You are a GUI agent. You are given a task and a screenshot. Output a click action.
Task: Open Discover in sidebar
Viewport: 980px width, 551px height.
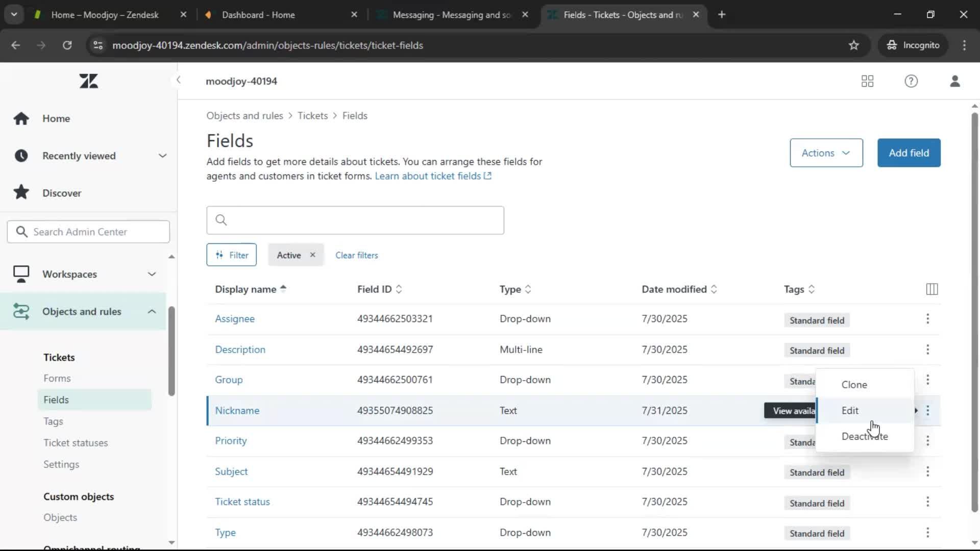[x=62, y=193]
